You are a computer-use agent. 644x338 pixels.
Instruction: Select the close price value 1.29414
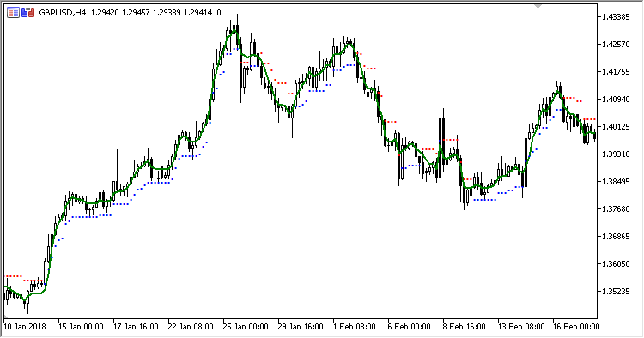[x=197, y=13]
